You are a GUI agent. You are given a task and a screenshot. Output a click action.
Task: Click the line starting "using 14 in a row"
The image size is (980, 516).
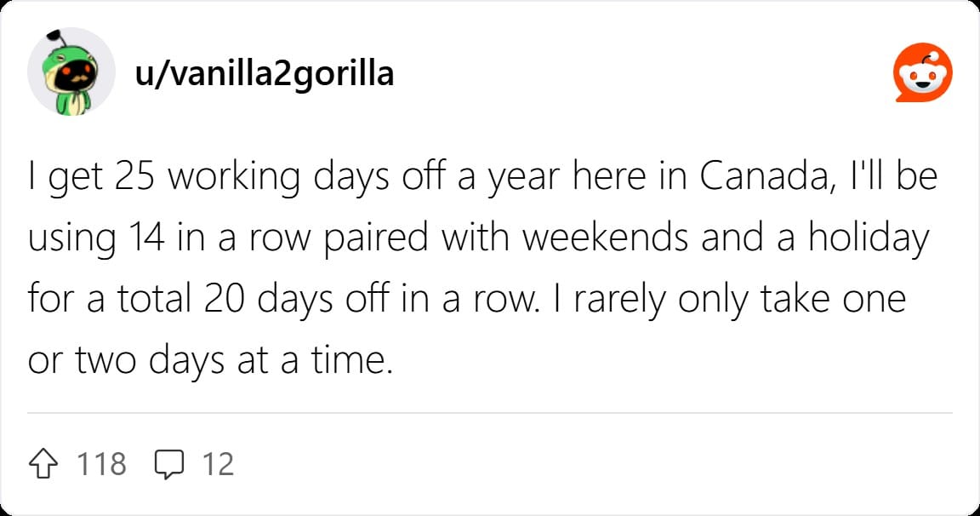pyautogui.click(x=478, y=238)
